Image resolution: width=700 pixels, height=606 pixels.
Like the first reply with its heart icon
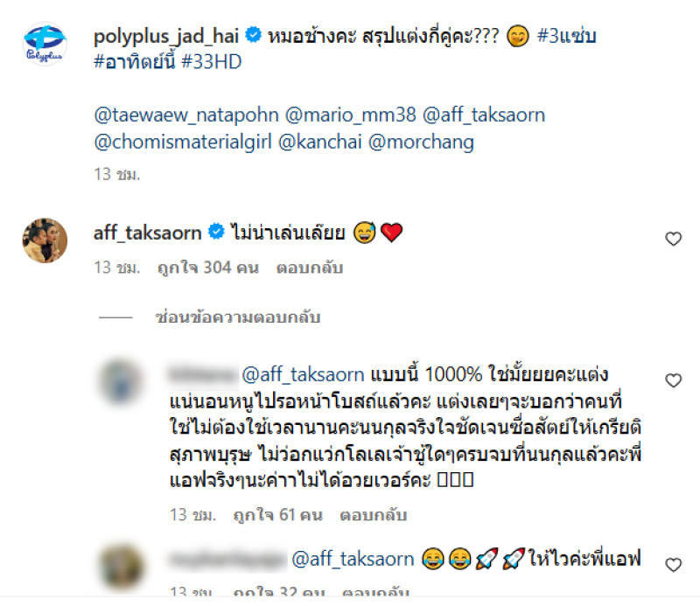pos(673,380)
